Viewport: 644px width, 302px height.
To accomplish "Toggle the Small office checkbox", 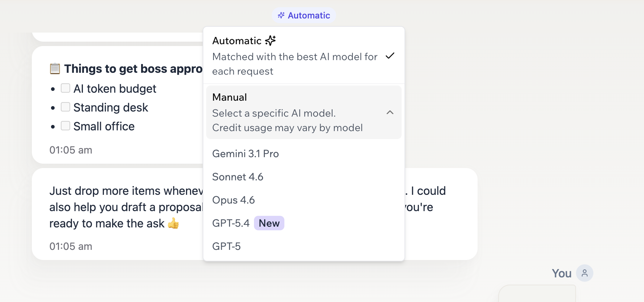I will point(65,126).
